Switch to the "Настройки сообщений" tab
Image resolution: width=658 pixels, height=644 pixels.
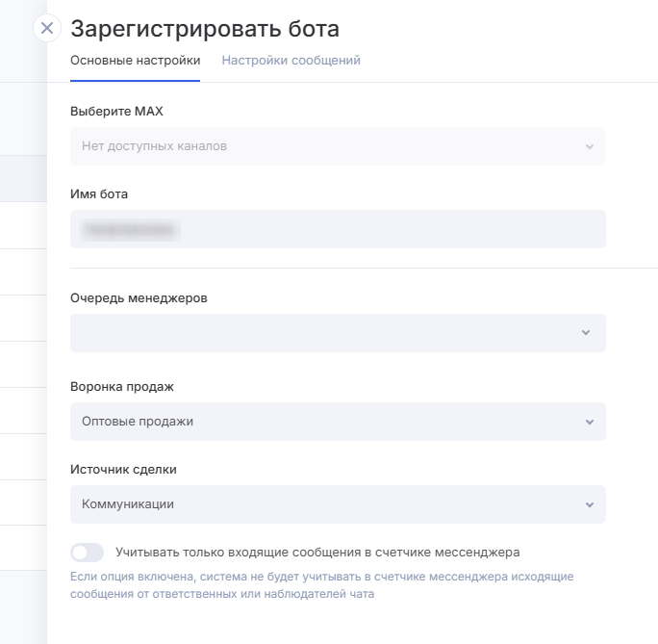point(291,60)
